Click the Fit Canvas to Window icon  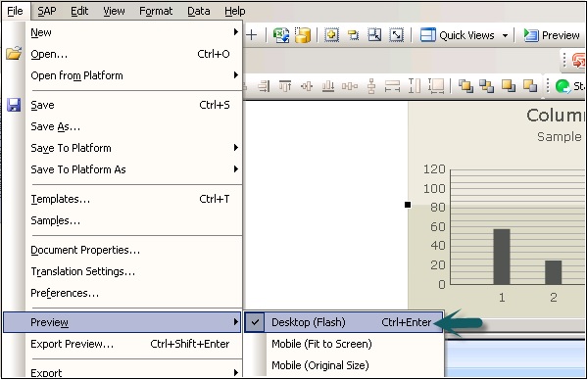tap(396, 35)
